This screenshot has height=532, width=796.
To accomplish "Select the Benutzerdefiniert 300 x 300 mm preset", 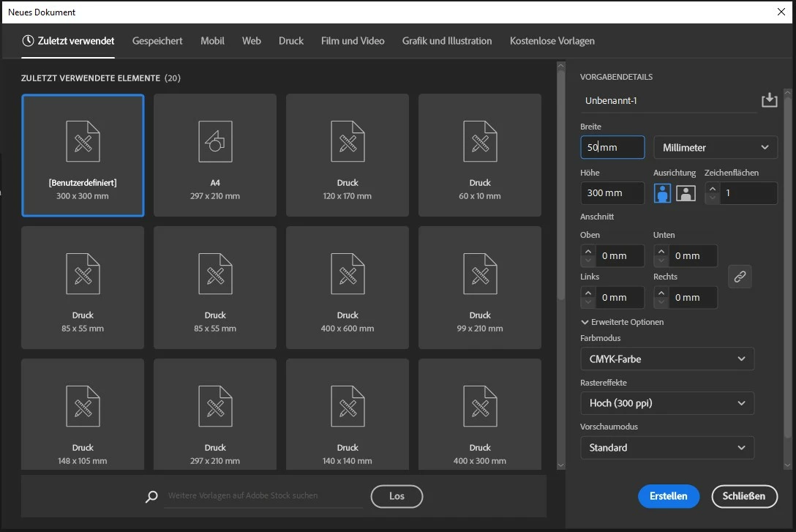I will (83, 155).
